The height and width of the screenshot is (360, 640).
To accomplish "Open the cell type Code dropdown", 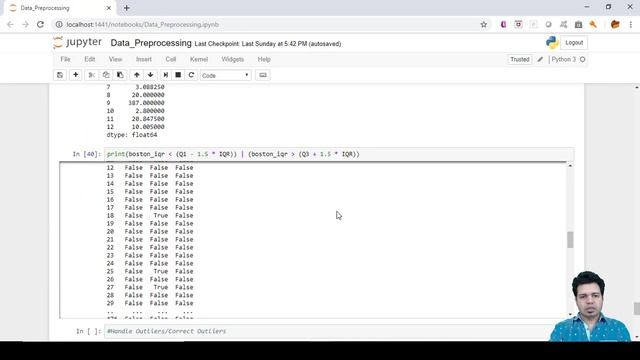I will click(x=225, y=76).
